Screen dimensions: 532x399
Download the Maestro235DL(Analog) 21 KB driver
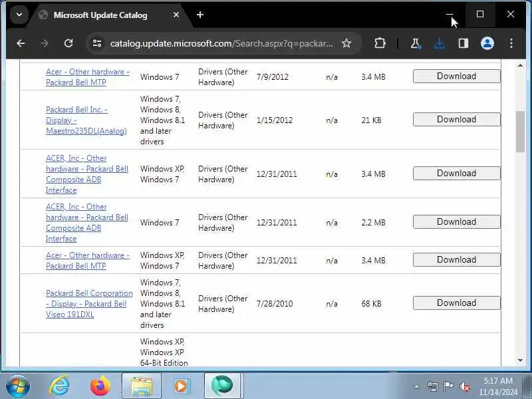pos(456,120)
